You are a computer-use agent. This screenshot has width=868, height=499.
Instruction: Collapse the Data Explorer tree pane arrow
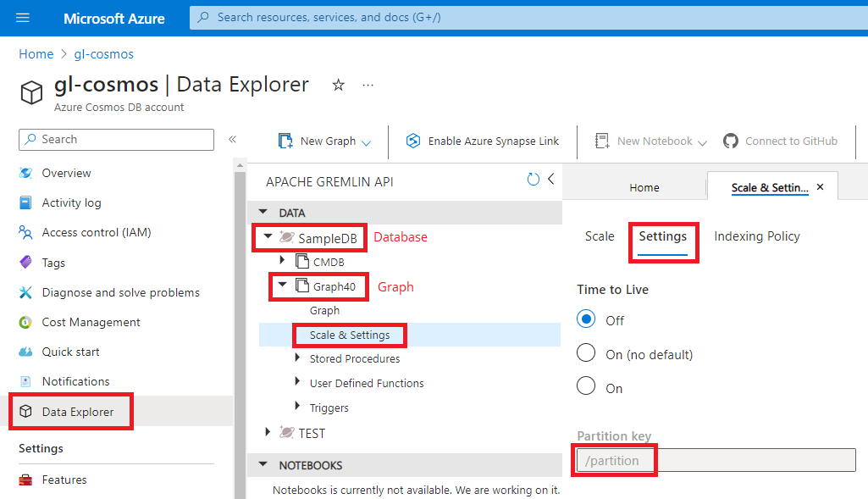pos(551,180)
